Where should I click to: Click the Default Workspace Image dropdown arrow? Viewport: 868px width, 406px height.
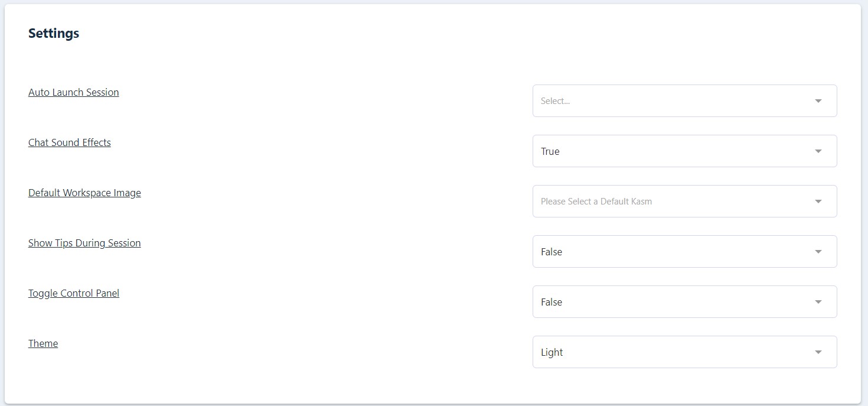818,202
